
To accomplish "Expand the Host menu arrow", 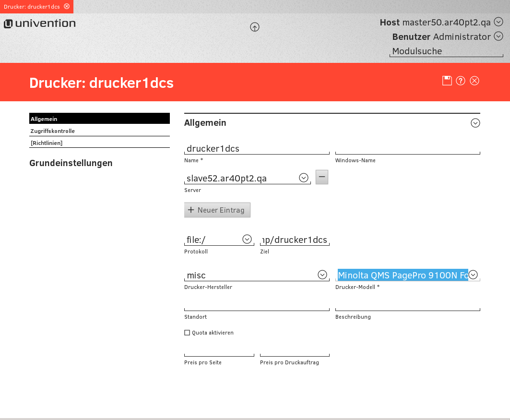I will click(498, 22).
